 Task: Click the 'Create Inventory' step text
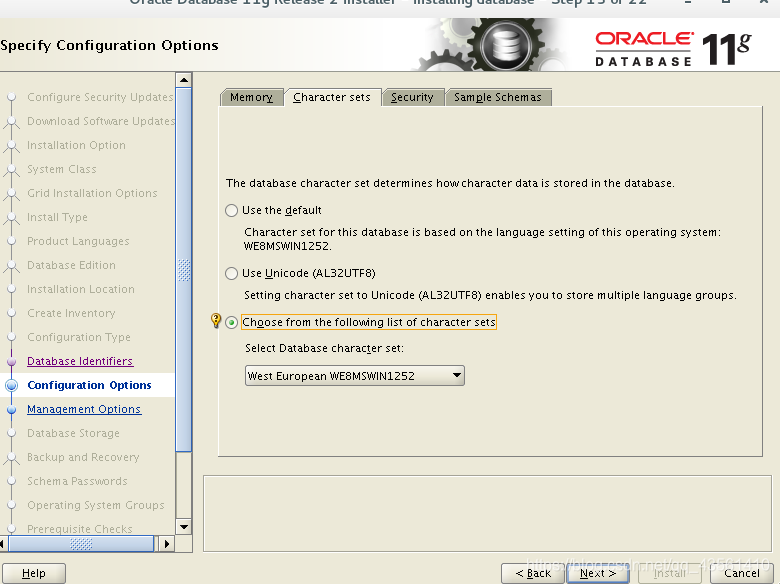click(x=71, y=313)
